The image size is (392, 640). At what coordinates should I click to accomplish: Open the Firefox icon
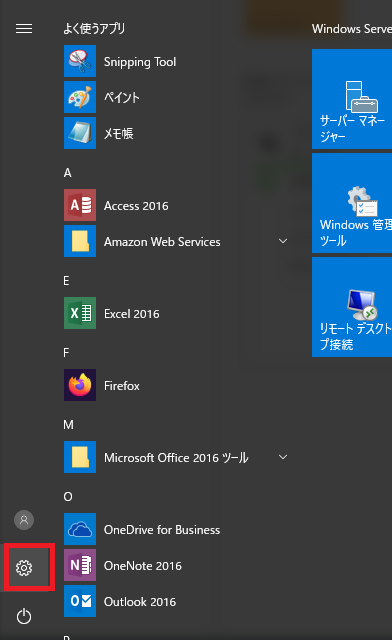(80, 385)
